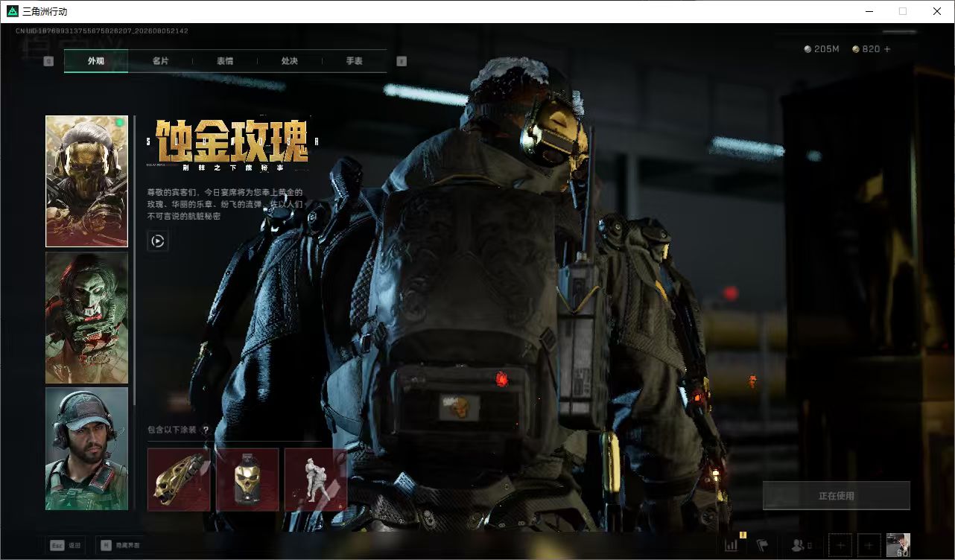Switch to the 名片 tab
The height and width of the screenshot is (560, 955).
(160, 61)
